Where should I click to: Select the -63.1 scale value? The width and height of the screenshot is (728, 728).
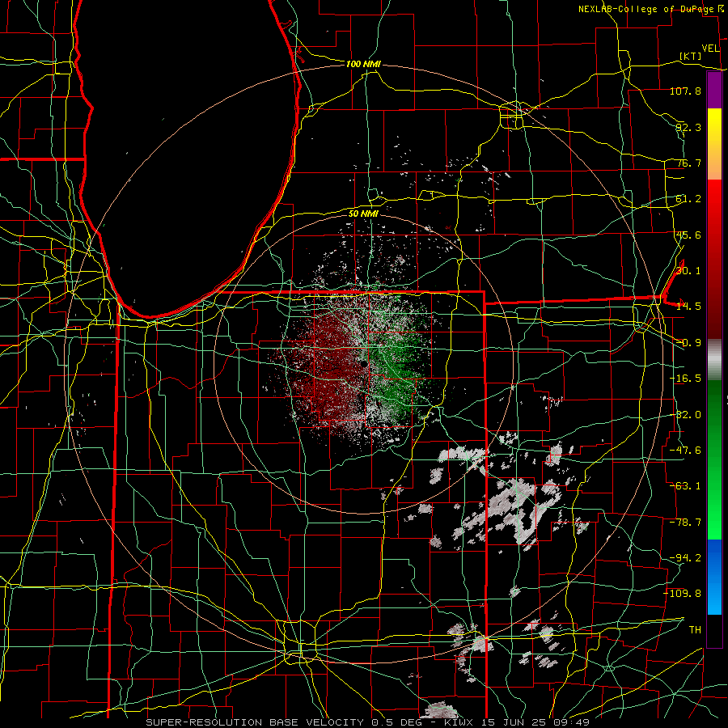(x=685, y=485)
